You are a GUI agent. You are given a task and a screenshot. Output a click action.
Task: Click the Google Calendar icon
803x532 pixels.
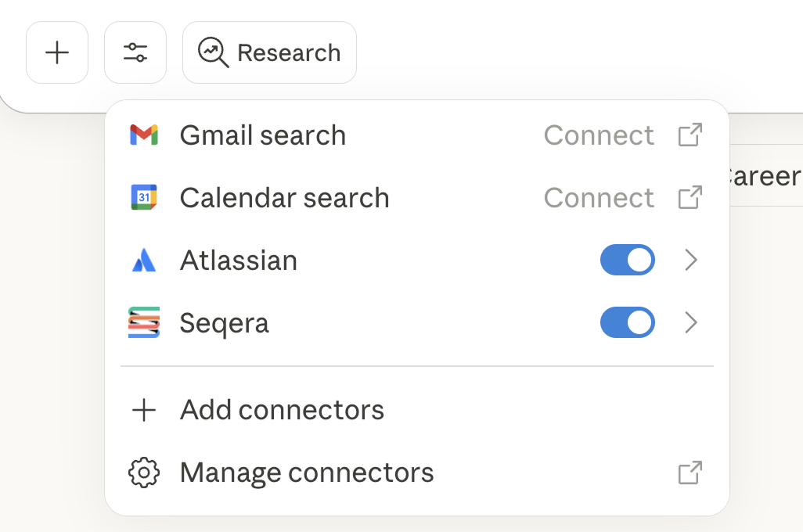pos(144,198)
